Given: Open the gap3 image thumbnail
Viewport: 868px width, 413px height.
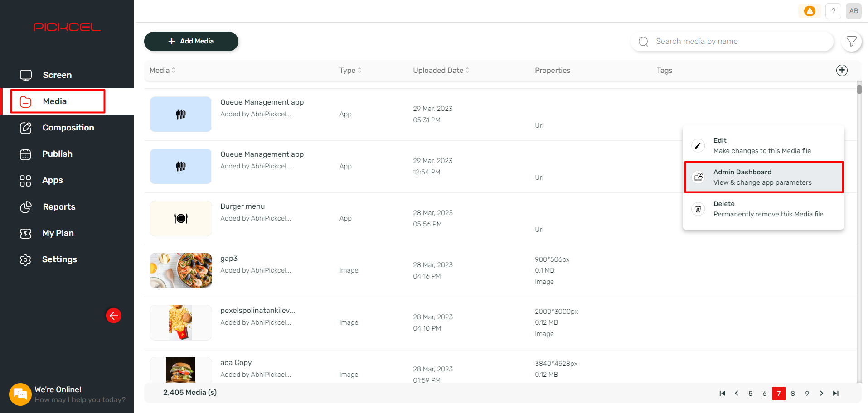Looking at the screenshot, I should [x=180, y=270].
